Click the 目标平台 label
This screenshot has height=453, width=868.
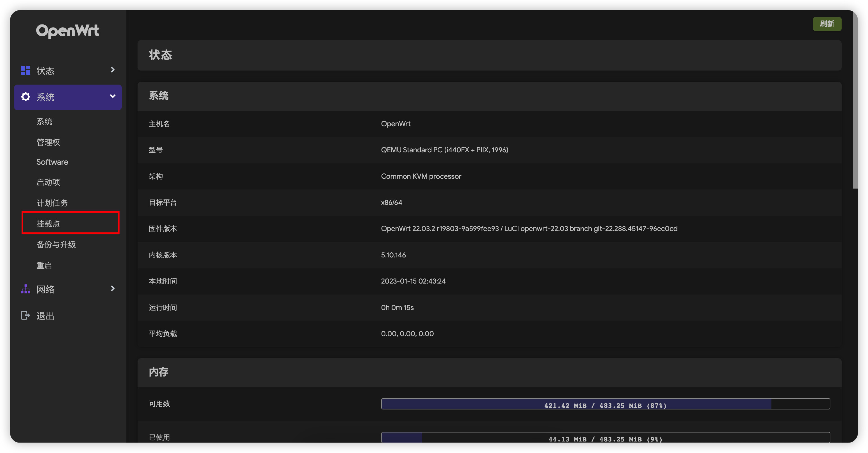pos(163,202)
